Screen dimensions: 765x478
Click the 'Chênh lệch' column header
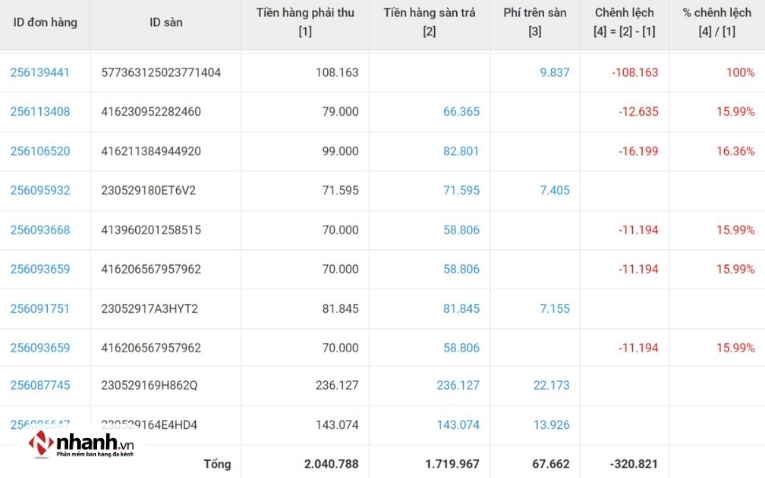[x=624, y=22]
